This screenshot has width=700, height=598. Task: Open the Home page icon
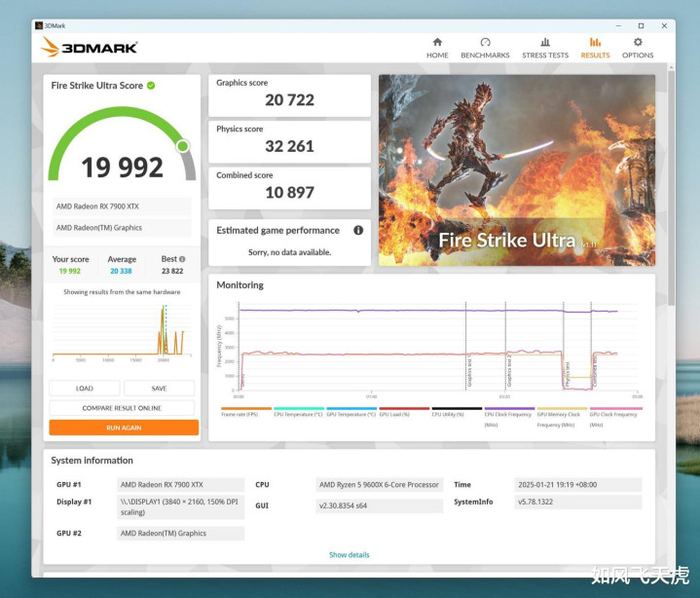tap(437, 42)
